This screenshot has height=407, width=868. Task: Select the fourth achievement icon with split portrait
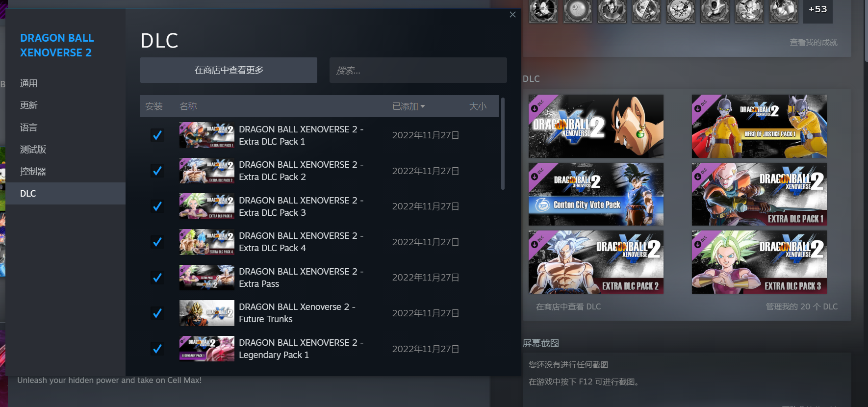pos(646,11)
